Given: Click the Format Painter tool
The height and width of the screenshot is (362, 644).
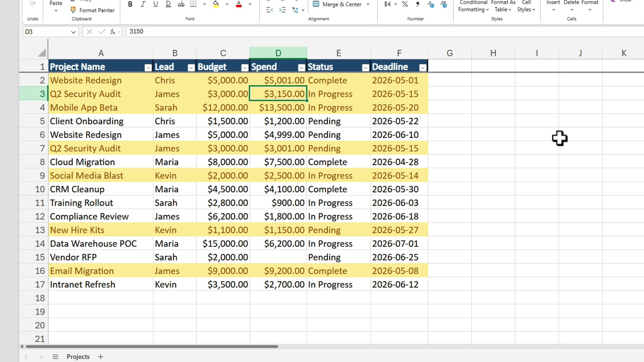Looking at the screenshot, I should [x=93, y=10].
